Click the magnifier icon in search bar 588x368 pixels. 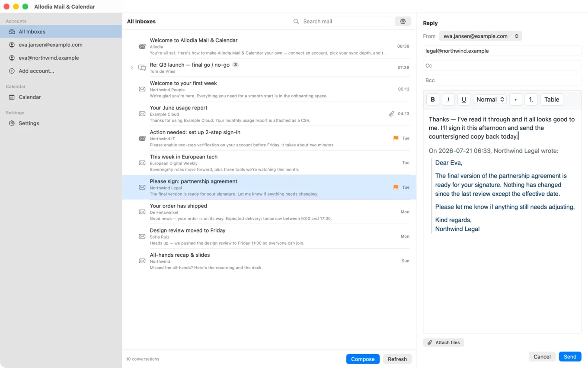pyautogui.click(x=296, y=21)
